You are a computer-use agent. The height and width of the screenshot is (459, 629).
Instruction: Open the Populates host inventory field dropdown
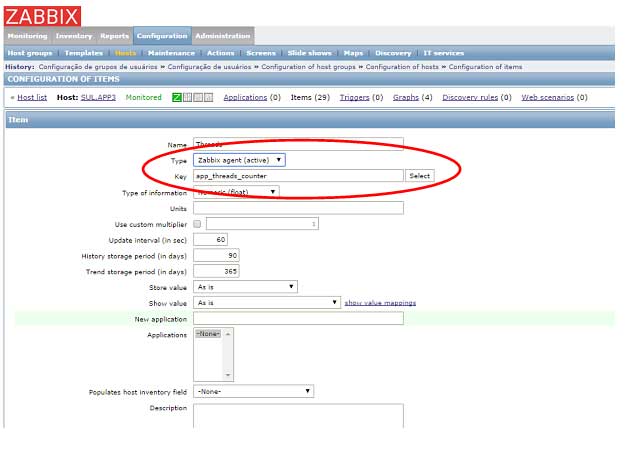254,391
